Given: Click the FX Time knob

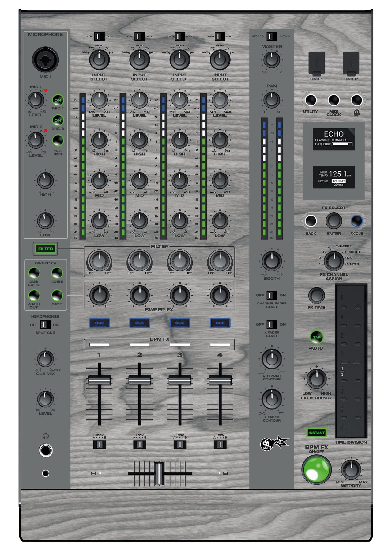Looking at the screenshot, I should pyautogui.click(x=316, y=296).
